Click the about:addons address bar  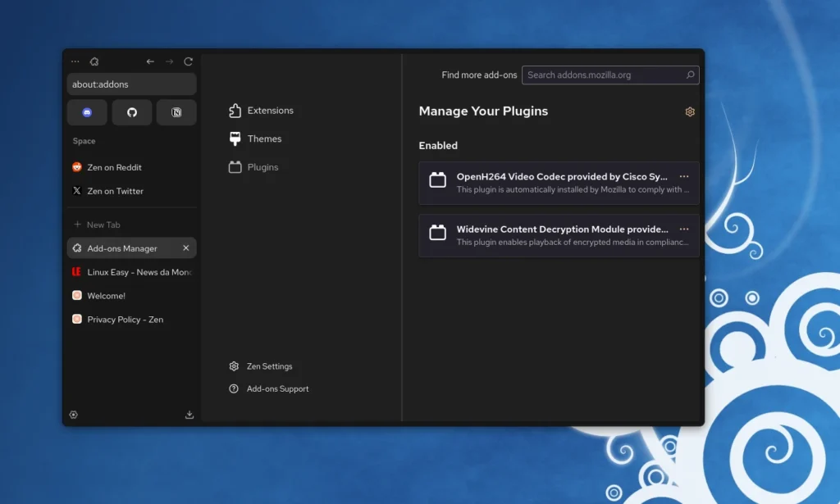pyautogui.click(x=132, y=84)
